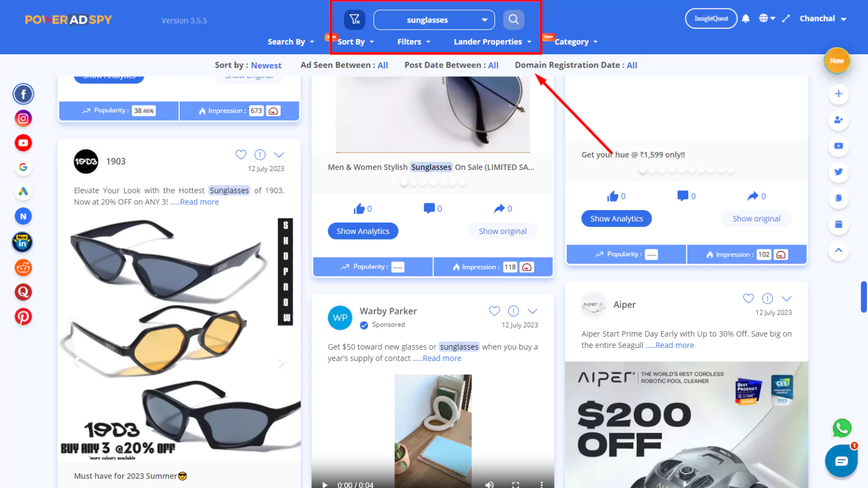Click impression meter icon beside 673
868x488 pixels.
(x=274, y=111)
